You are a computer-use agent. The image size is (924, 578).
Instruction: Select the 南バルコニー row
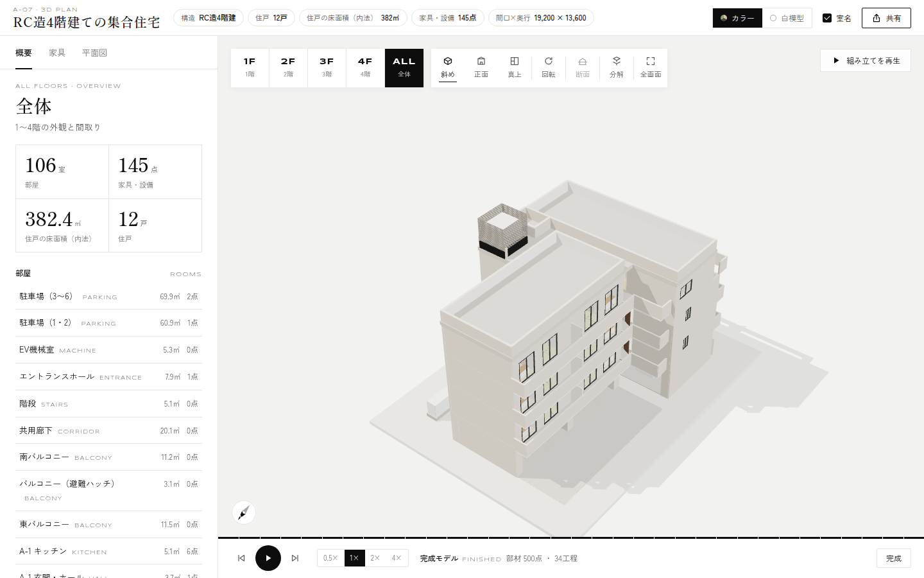108,457
